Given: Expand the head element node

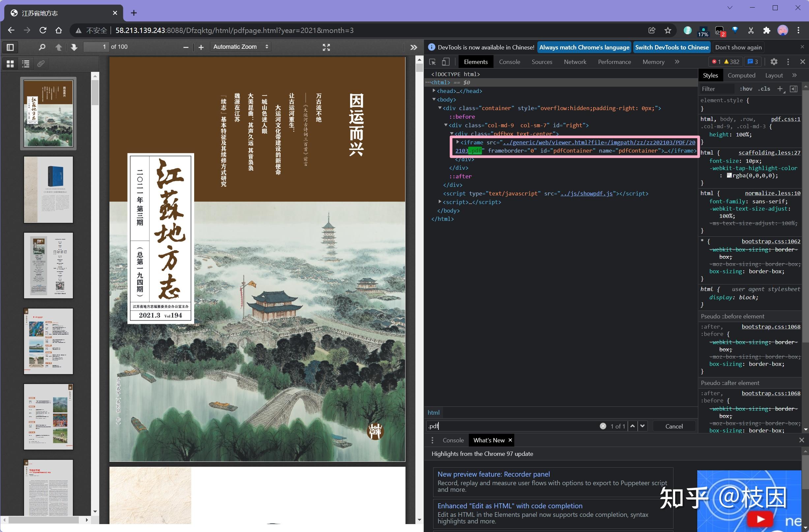Looking at the screenshot, I should (434, 91).
